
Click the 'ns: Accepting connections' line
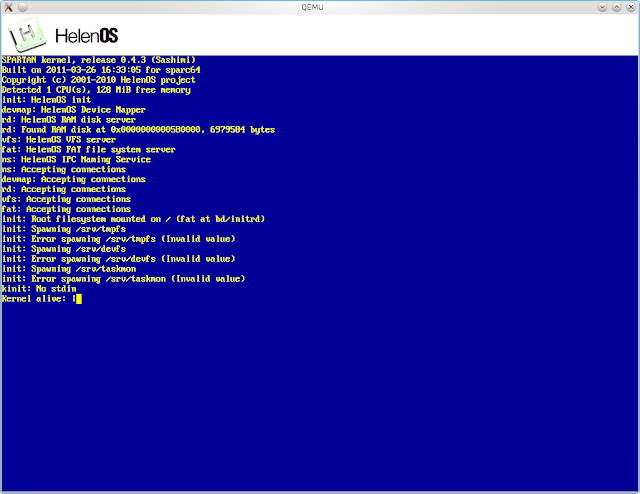pos(64,169)
